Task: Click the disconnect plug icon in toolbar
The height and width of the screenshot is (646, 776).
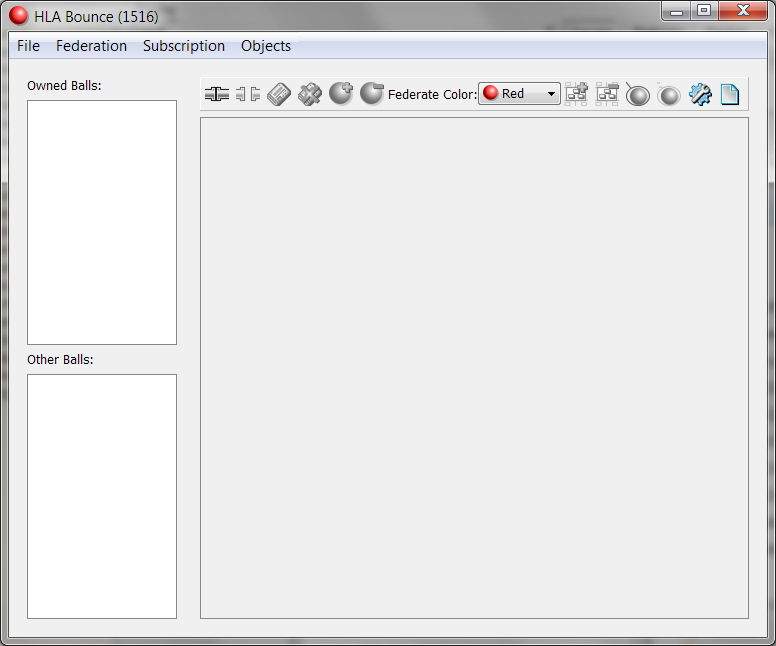Action: coord(248,94)
